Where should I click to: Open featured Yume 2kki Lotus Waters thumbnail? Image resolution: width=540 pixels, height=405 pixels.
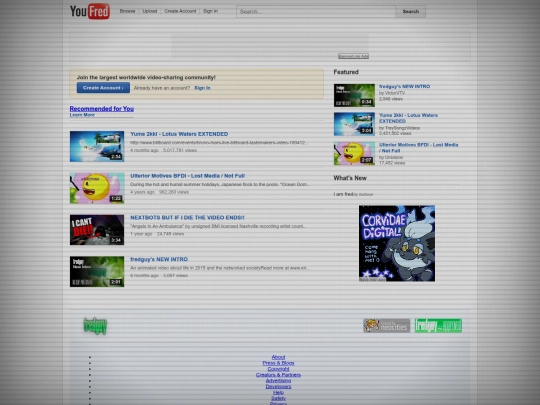(x=354, y=124)
